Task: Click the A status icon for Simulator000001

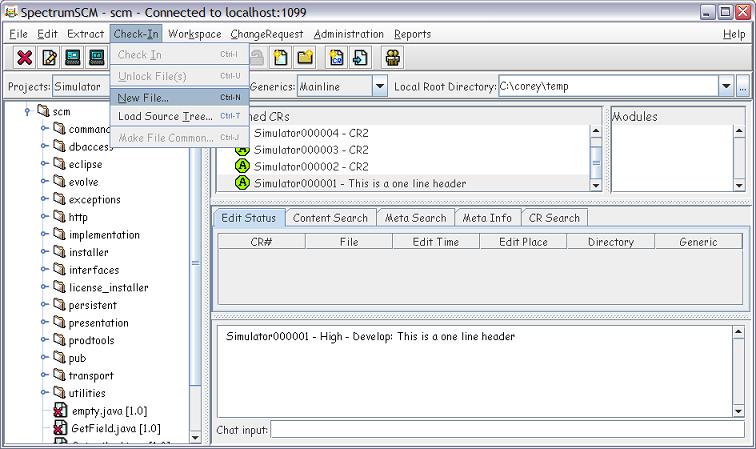Action: coord(242,183)
